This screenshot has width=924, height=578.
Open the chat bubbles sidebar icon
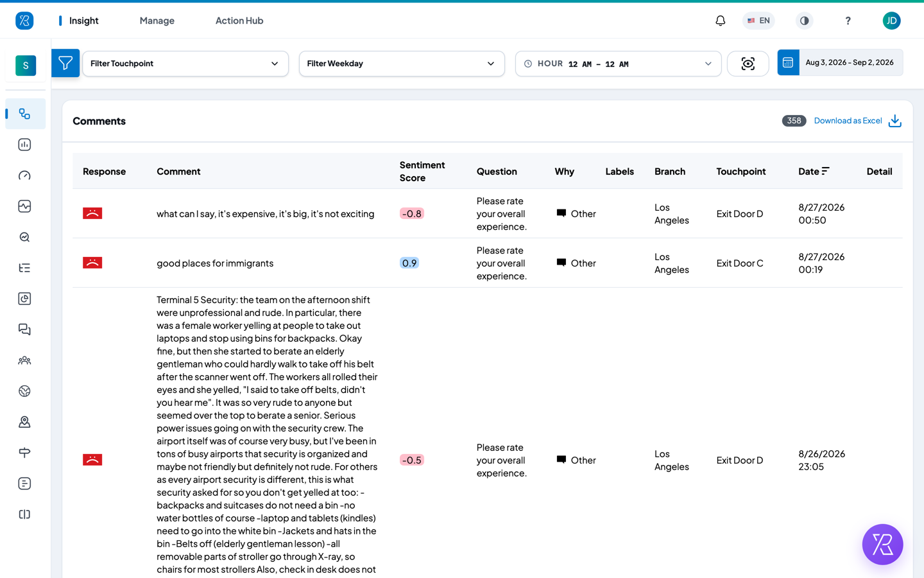(25, 329)
